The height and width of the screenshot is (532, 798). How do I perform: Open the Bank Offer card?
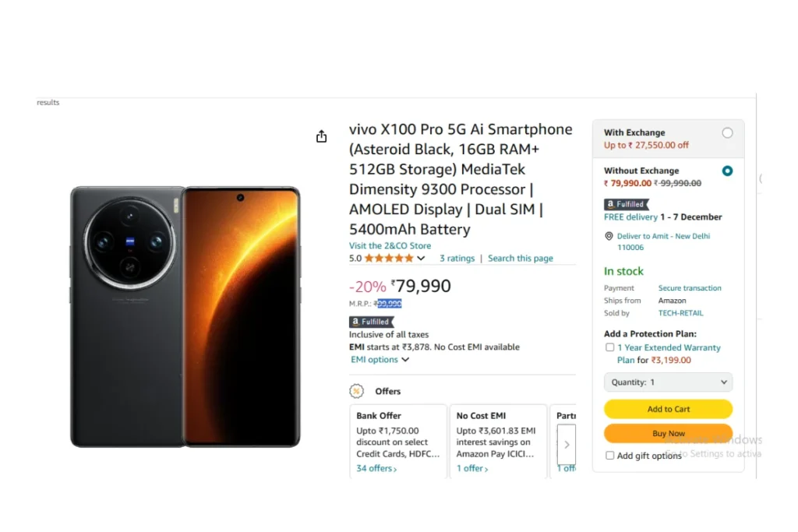click(398, 442)
